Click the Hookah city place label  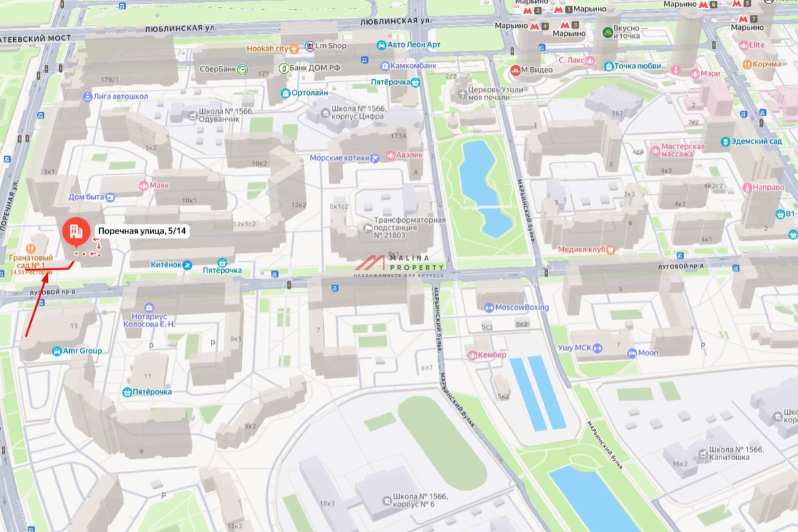click(x=272, y=49)
